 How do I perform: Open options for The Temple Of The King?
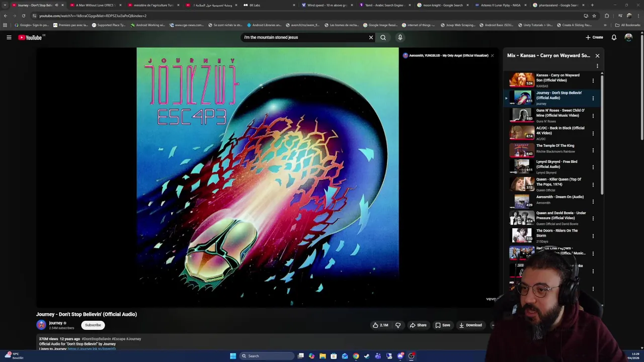[x=593, y=150]
